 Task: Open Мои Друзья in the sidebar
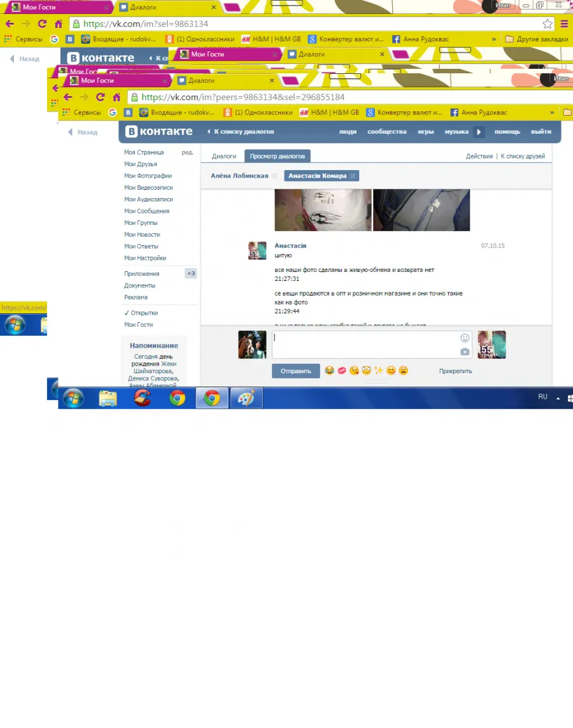pos(141,164)
